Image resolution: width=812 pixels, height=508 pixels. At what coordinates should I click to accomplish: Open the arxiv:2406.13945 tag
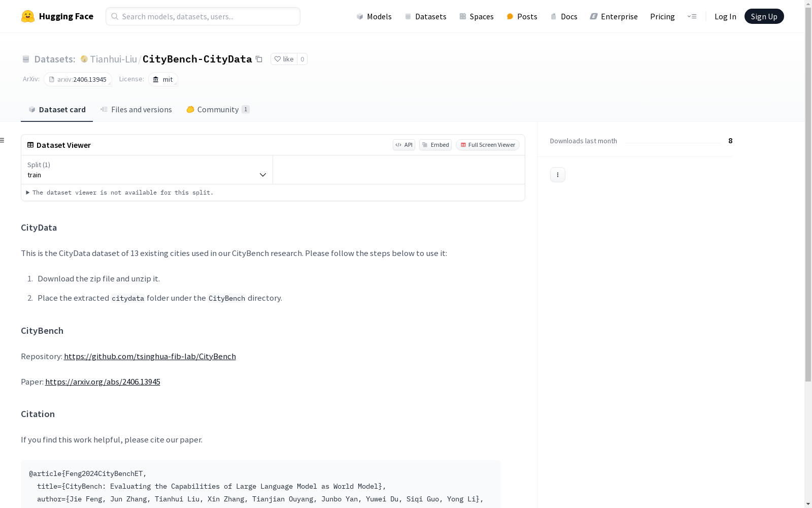click(78, 79)
